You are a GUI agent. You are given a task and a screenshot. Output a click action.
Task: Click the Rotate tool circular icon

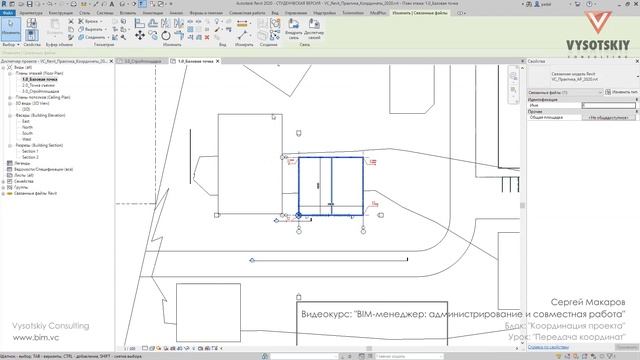[x=166, y=36]
